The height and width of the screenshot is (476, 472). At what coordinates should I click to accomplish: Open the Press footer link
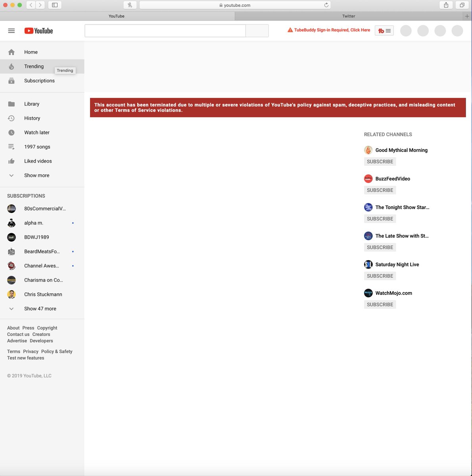click(28, 328)
